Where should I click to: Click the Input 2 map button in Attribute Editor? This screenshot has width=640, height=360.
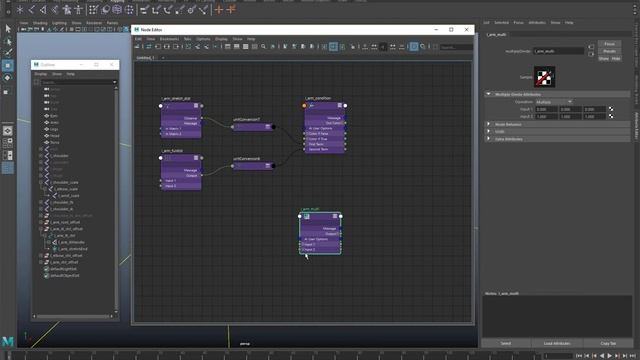tap(611, 116)
